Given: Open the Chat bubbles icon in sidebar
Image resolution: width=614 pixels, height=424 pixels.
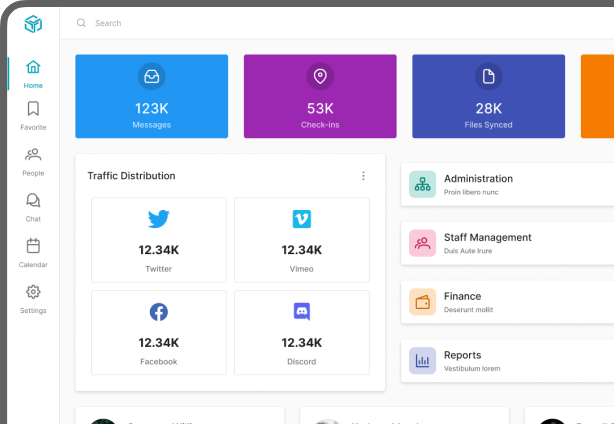Looking at the screenshot, I should (33, 200).
